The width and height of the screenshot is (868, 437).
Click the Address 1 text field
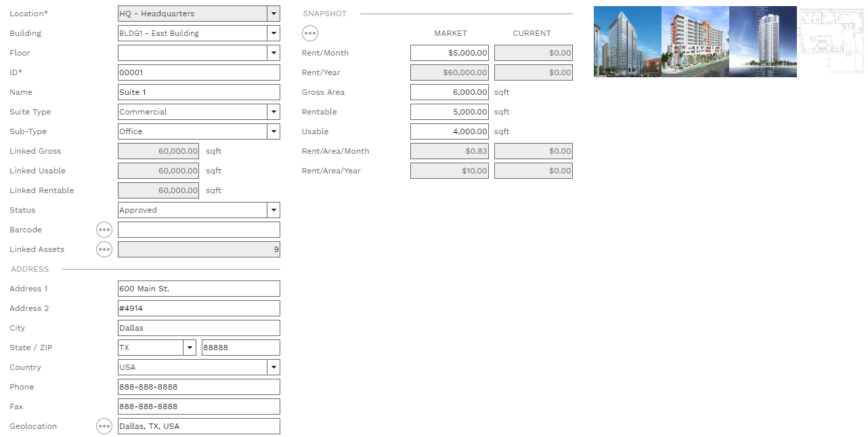point(198,289)
